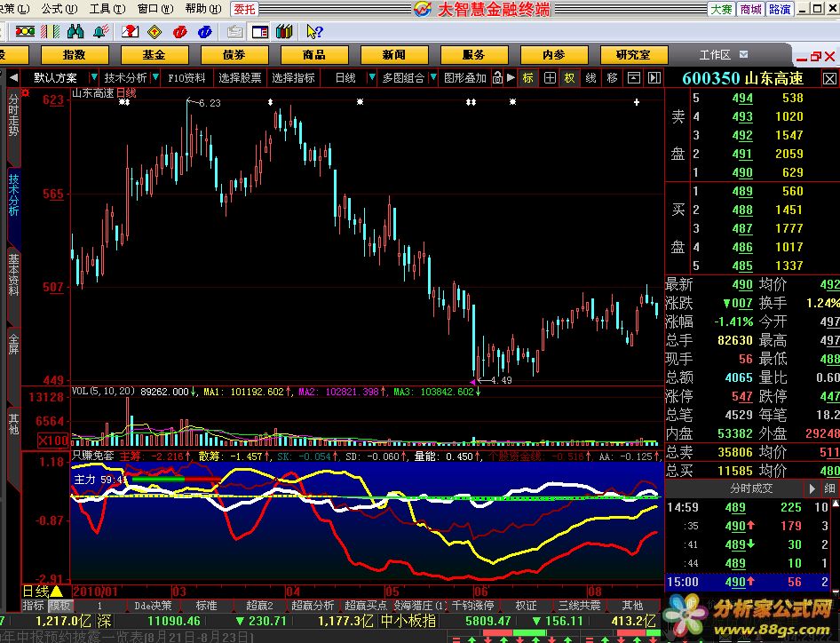Click the 商城 button
Screen dimensions: 840x643
click(750, 9)
